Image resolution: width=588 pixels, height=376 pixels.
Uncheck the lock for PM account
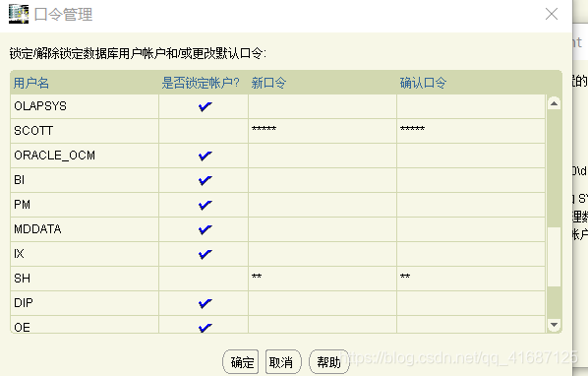coord(206,205)
